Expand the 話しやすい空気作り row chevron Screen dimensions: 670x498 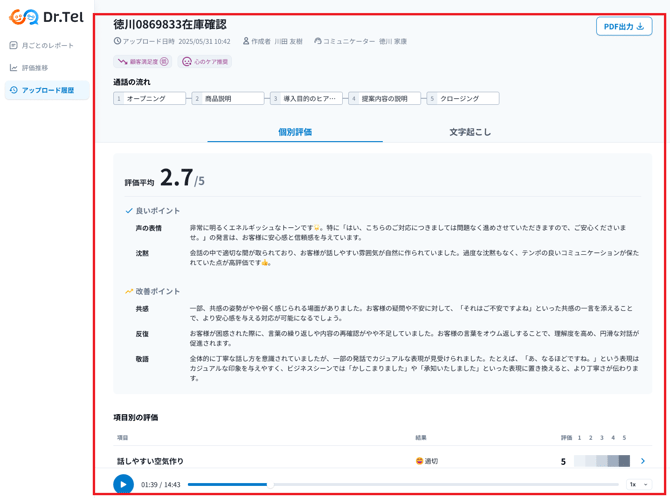tap(643, 461)
